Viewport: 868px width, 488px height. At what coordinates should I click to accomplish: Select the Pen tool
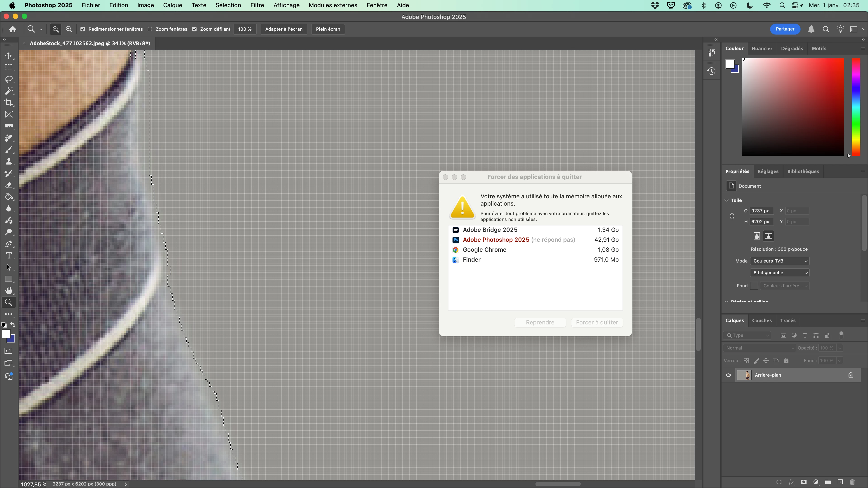point(9,244)
